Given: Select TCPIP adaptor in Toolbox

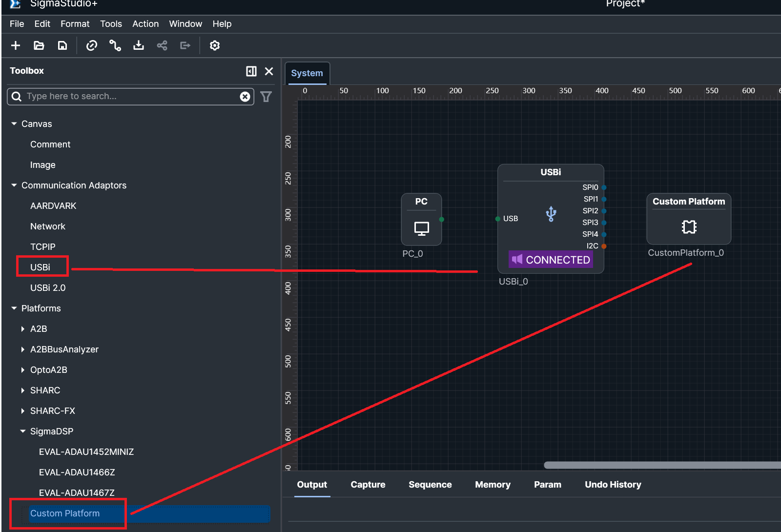Looking at the screenshot, I should [43, 247].
